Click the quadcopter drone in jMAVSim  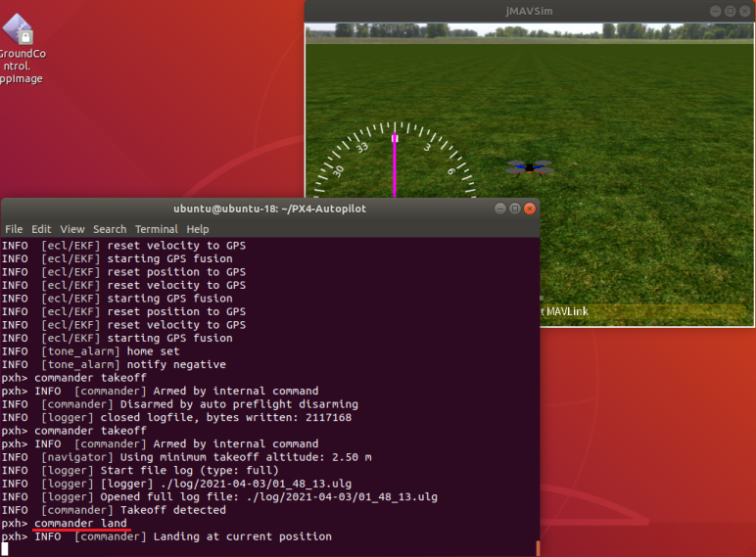coord(530,167)
